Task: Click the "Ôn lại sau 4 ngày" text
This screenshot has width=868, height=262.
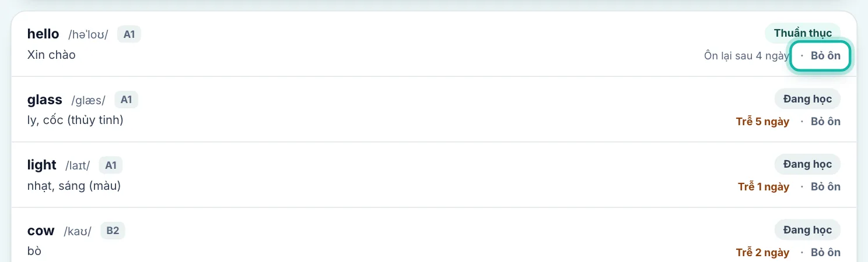Action: pos(747,56)
